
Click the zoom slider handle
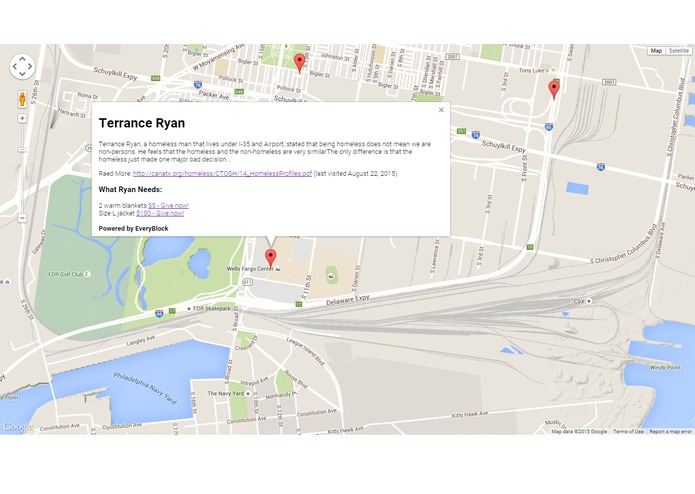pyautogui.click(x=22, y=150)
